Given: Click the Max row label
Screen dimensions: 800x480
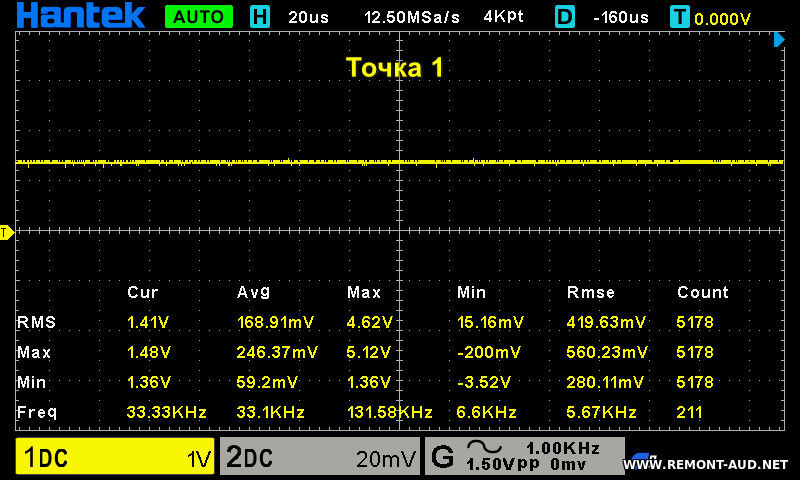Looking at the screenshot, I should [x=34, y=352].
